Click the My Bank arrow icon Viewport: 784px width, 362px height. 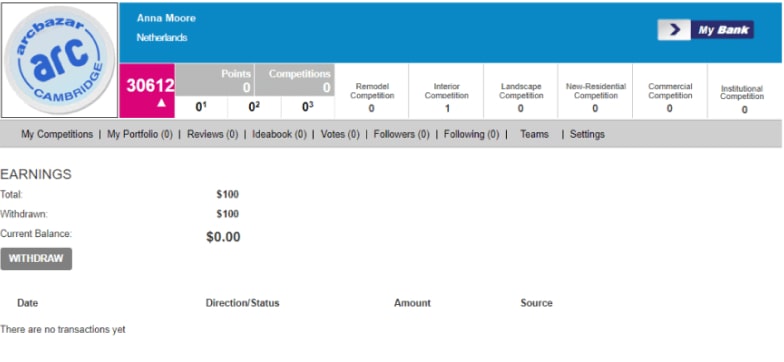coord(674,30)
